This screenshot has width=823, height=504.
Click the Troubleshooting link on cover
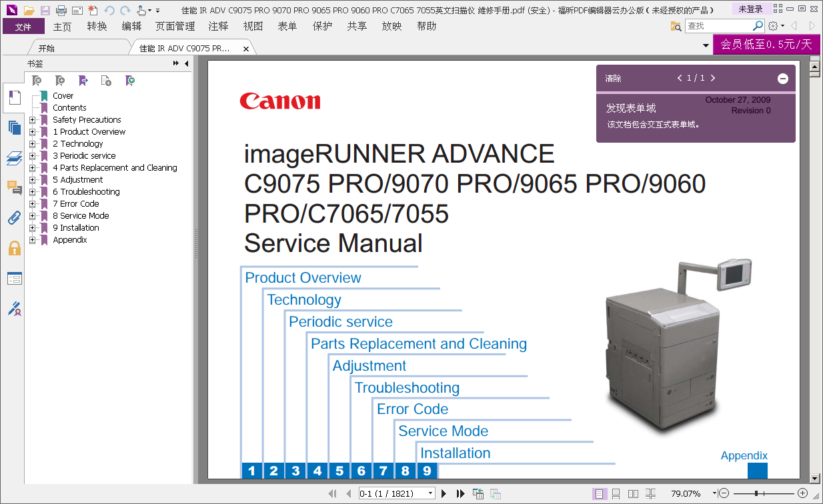click(407, 388)
